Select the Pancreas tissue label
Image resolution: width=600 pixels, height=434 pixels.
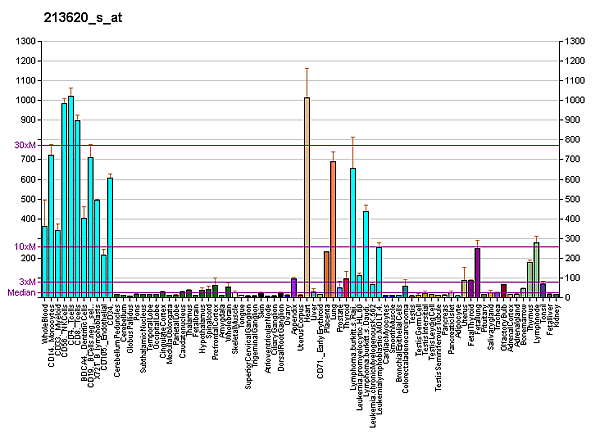pyautogui.click(x=444, y=318)
